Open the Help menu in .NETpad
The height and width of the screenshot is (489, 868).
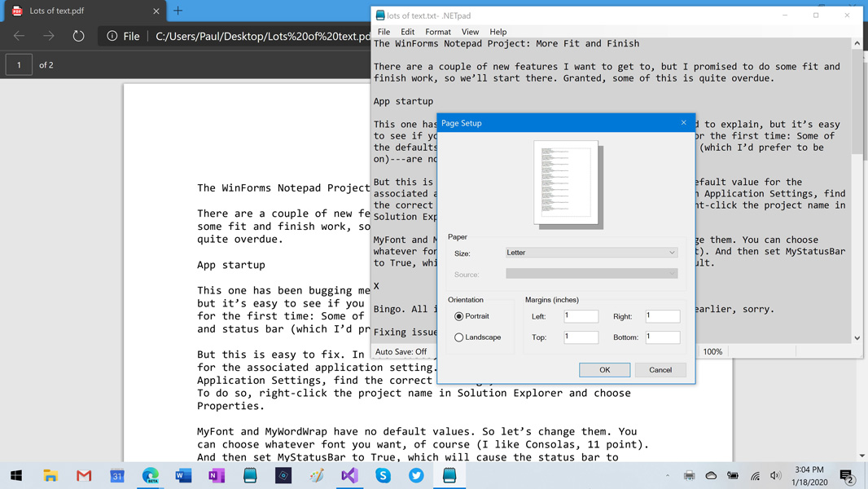[x=498, y=32]
